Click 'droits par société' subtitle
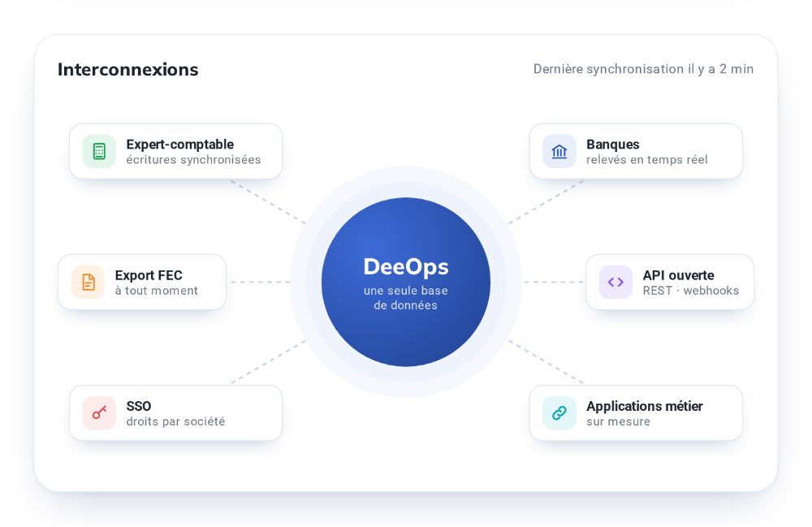Screen dimensions: 812x527 [x=175, y=422]
